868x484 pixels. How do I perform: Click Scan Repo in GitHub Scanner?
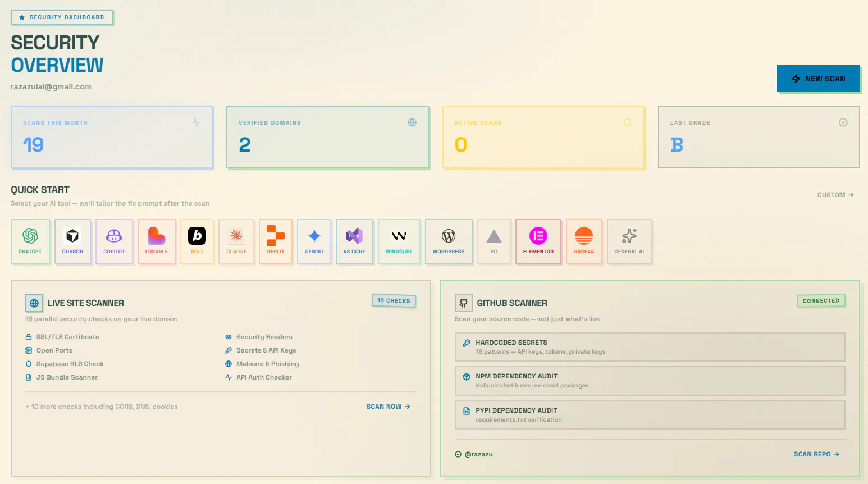point(816,454)
